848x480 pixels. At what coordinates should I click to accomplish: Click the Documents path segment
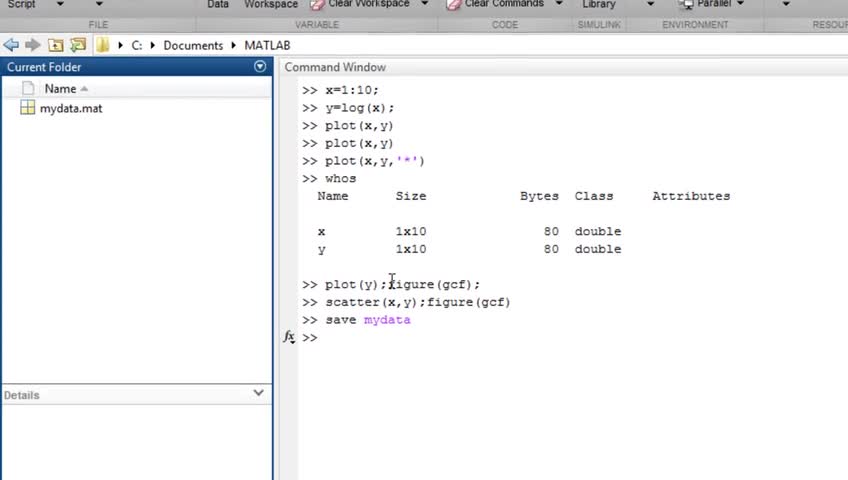pyautogui.click(x=193, y=45)
